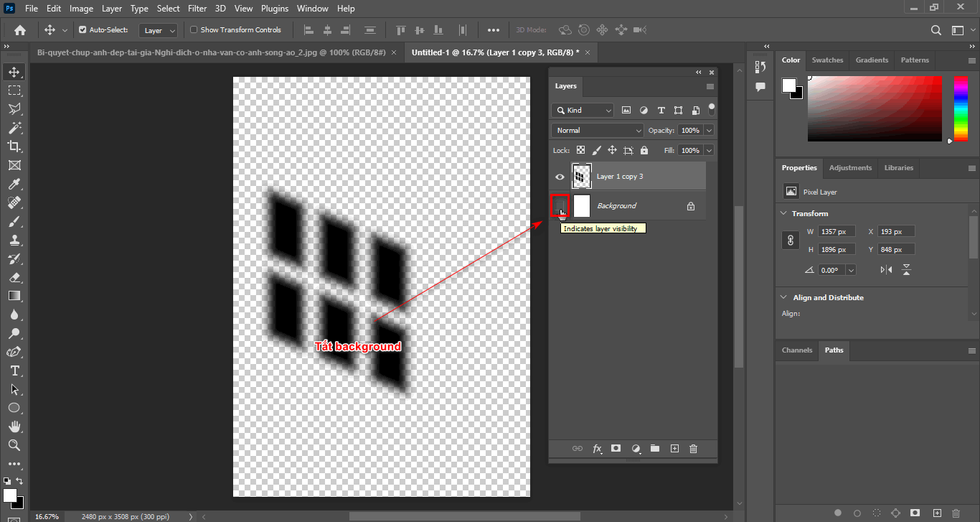Select the Move tool
Image resolution: width=980 pixels, height=522 pixels.
(14, 71)
